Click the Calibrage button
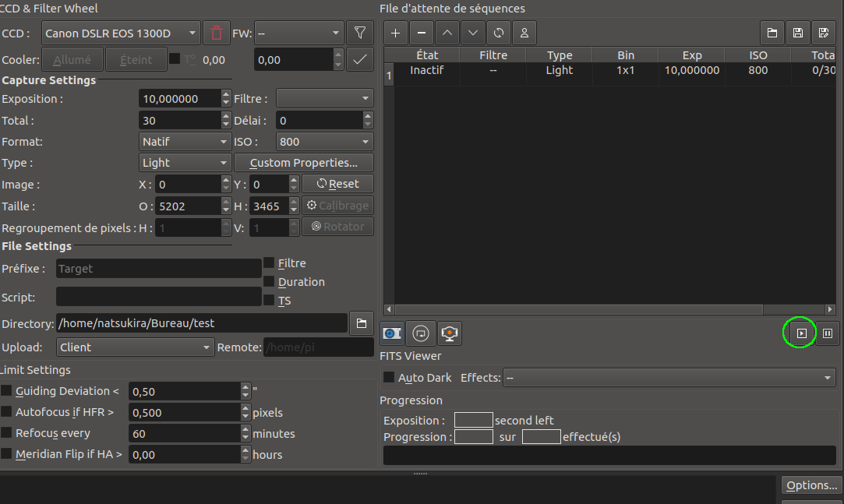 [x=337, y=206]
